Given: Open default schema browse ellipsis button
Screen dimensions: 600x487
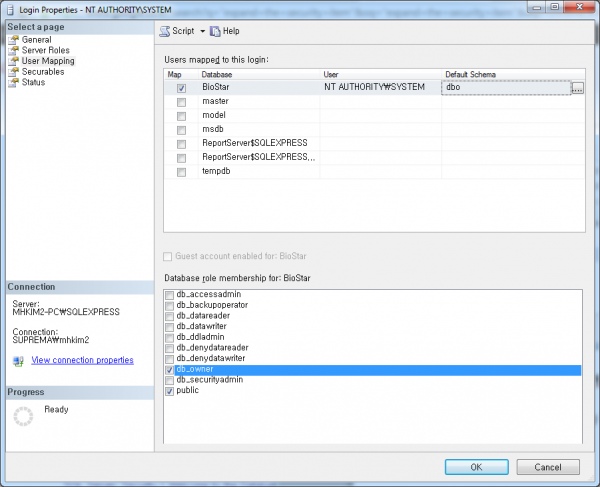Looking at the screenshot, I should (x=577, y=88).
